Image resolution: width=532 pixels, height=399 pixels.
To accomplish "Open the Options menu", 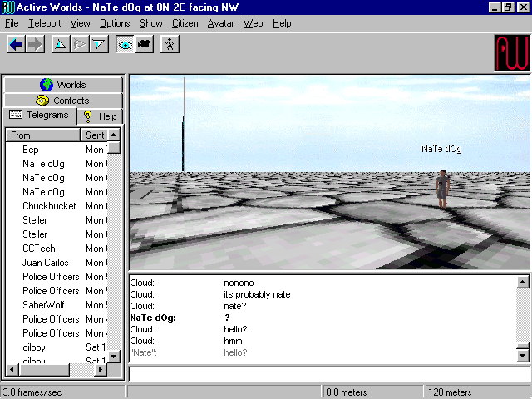I will pos(115,23).
